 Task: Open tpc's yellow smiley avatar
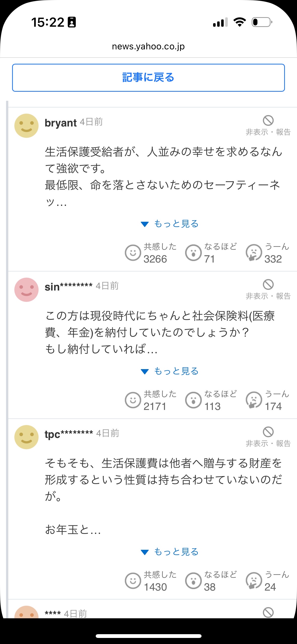click(x=26, y=437)
